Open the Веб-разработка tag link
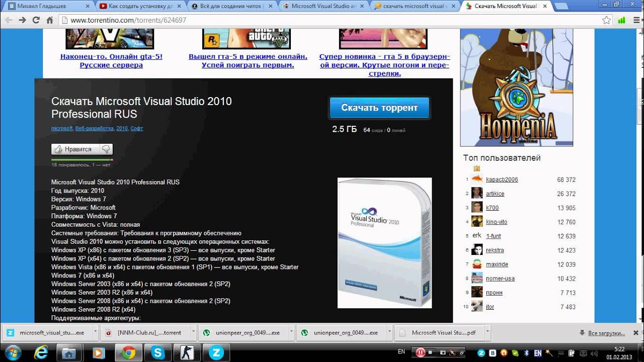 click(x=94, y=129)
